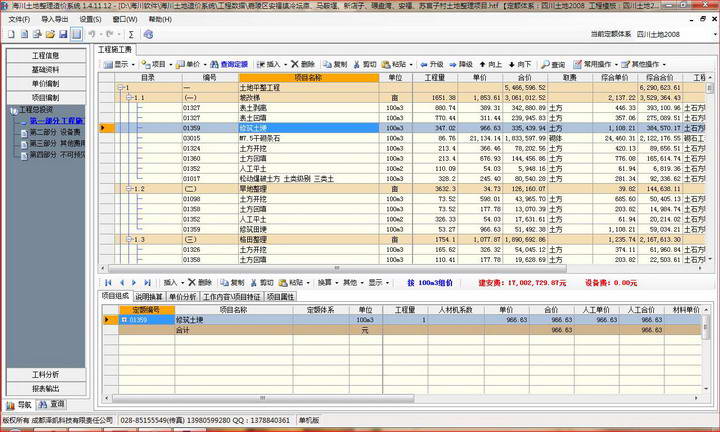Click the redo arrow icon
The image size is (720, 432).
coord(109,34)
